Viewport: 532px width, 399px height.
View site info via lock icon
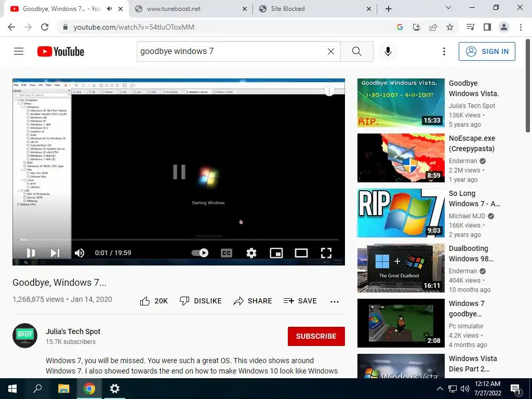65,27
